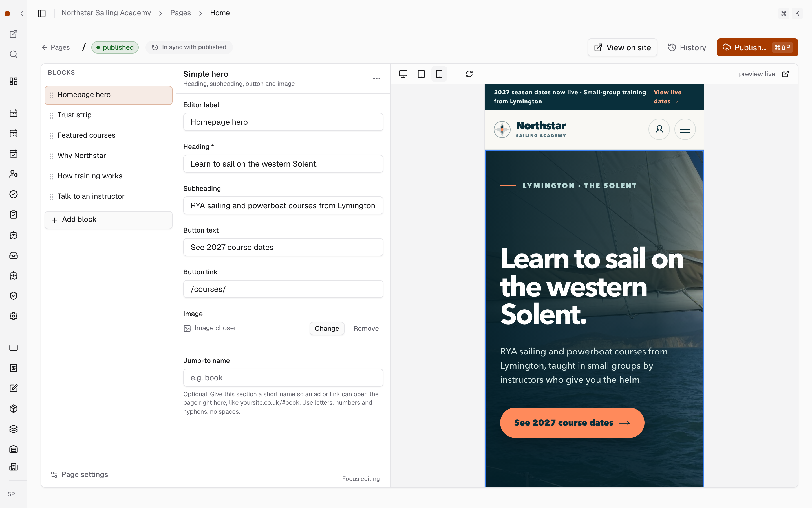This screenshot has width=812, height=508.
Task: Click the View on site button
Action: point(622,47)
